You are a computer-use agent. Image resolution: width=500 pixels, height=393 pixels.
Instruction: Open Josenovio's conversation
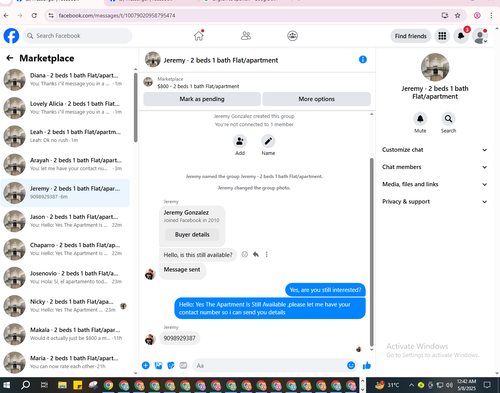(65, 278)
